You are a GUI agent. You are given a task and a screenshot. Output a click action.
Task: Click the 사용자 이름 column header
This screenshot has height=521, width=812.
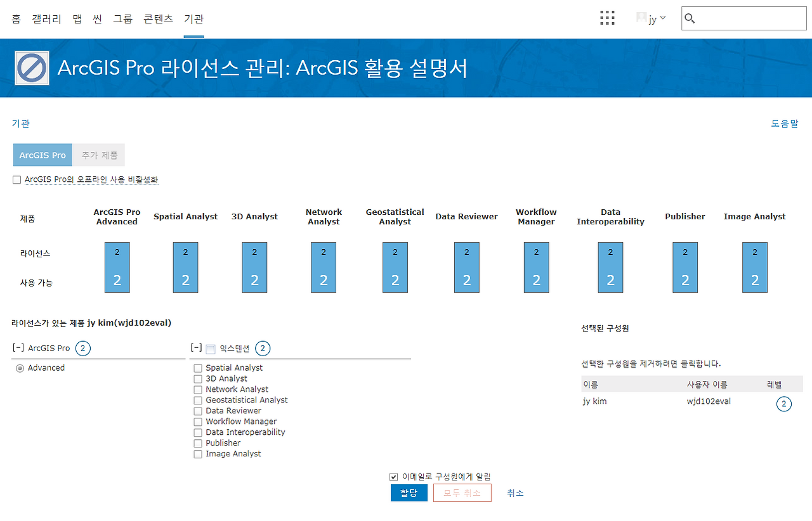pyautogui.click(x=707, y=385)
